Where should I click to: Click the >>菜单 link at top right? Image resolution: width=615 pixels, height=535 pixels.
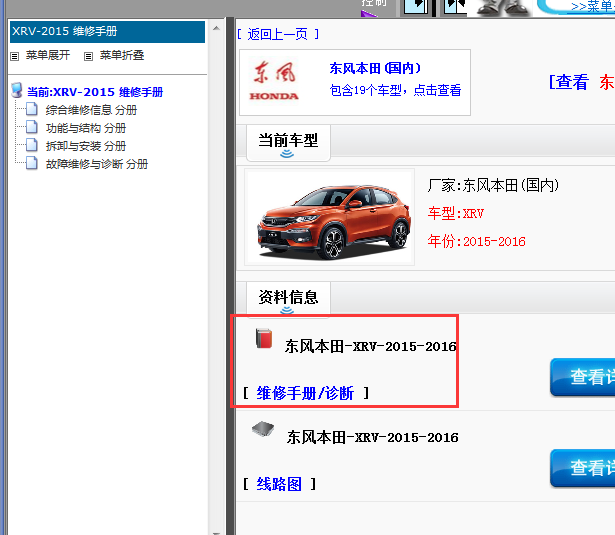(593, 6)
